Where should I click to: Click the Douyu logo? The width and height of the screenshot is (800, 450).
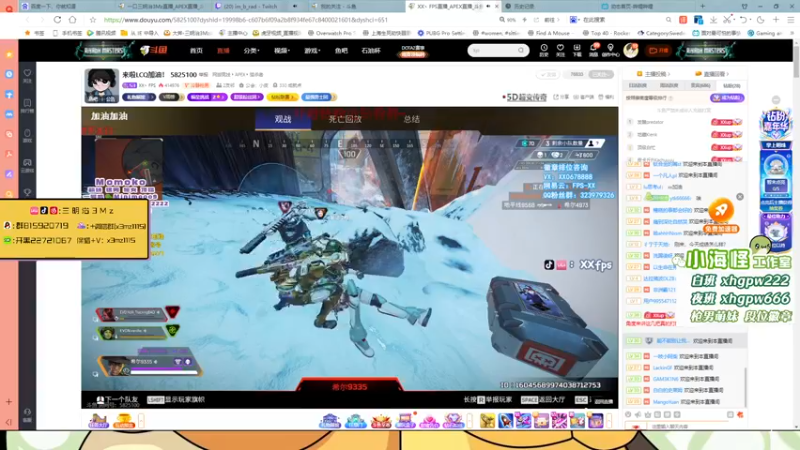coord(154,50)
